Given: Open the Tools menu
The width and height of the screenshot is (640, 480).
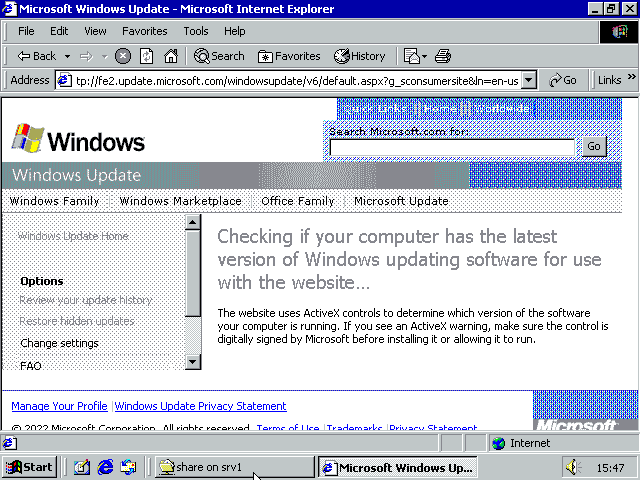Looking at the screenshot, I should click(196, 31).
